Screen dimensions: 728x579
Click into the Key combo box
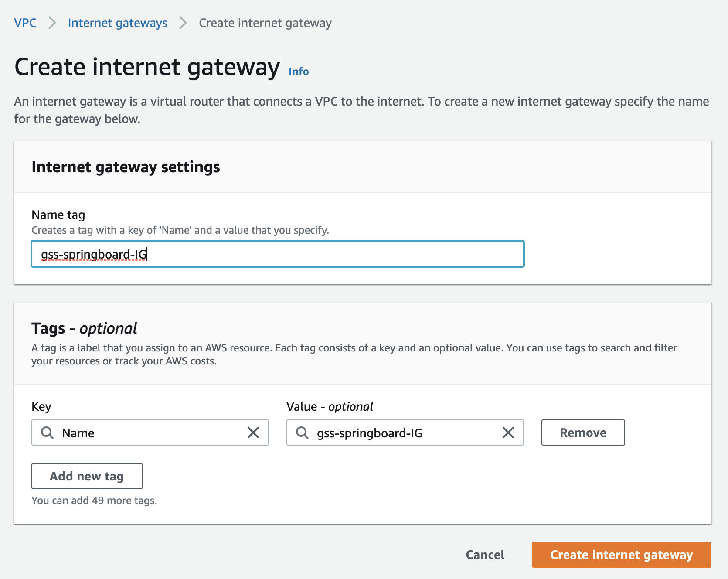coord(150,433)
